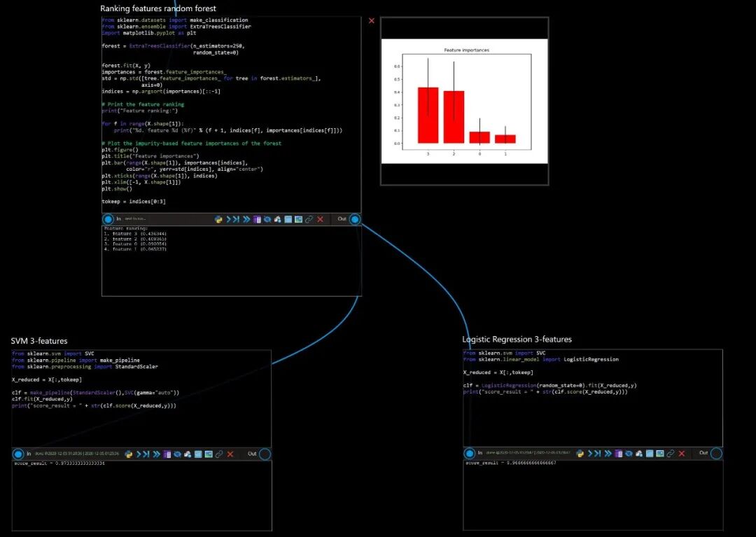
Task: Click the shapes icon in Logistic Regression toolbar
Action: (639, 454)
